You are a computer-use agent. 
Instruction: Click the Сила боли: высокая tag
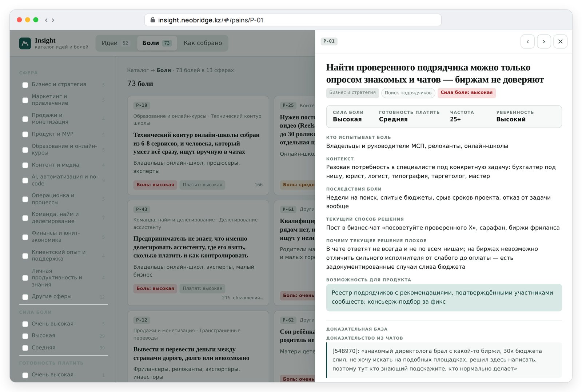[467, 93]
